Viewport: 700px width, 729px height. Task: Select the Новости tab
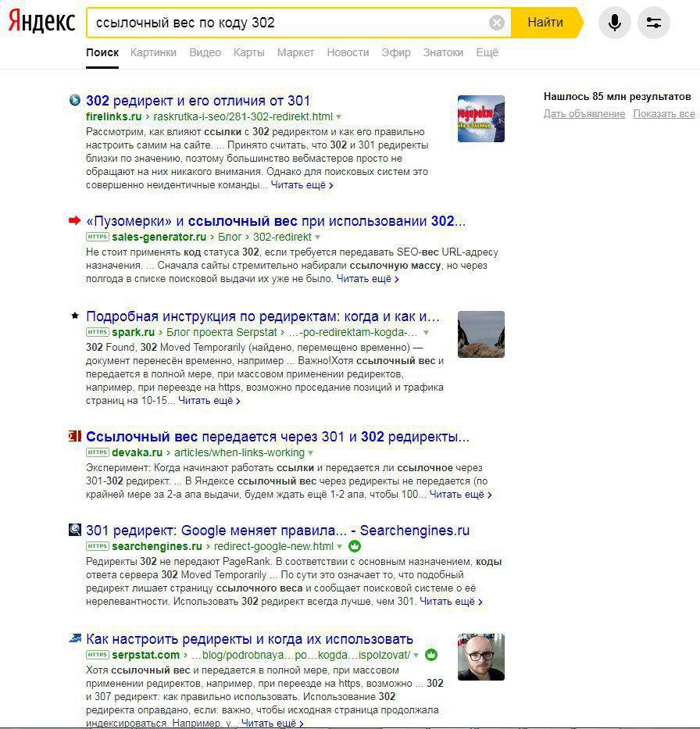pos(348,52)
